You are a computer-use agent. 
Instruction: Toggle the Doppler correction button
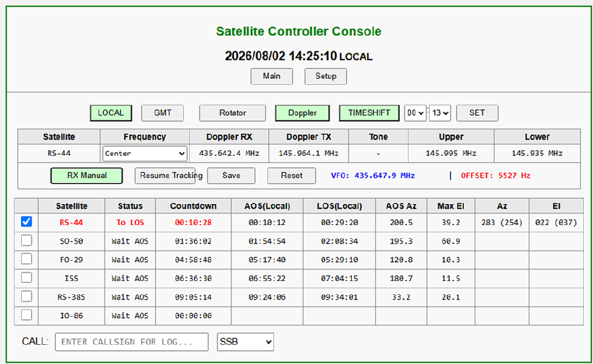302,113
